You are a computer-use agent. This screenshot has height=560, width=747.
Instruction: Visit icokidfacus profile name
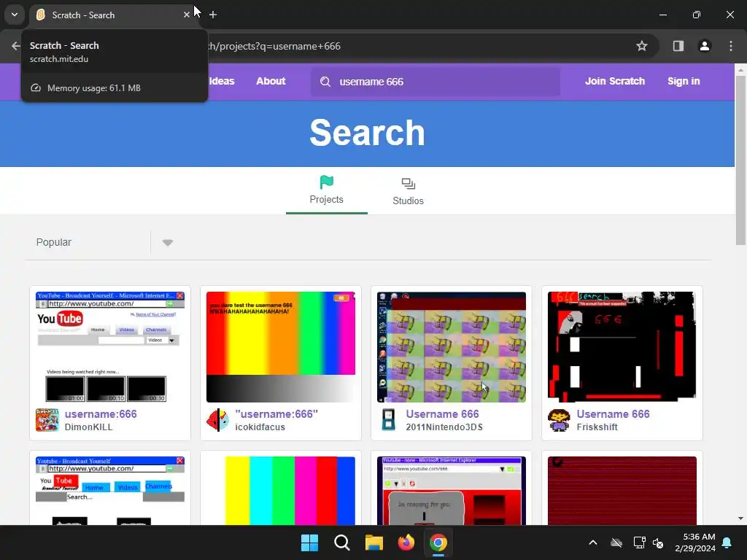click(260, 427)
